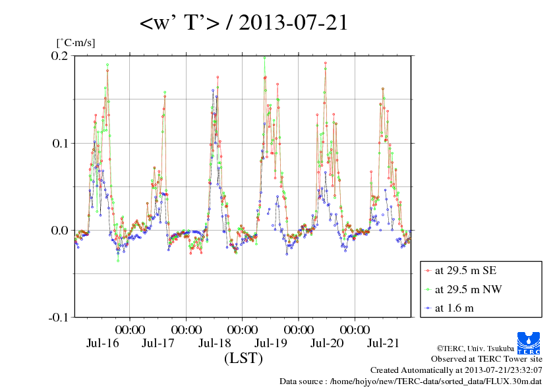Click legend entry 'at 29.5 m NW'
The image size is (555, 392).
pyautogui.click(x=468, y=289)
